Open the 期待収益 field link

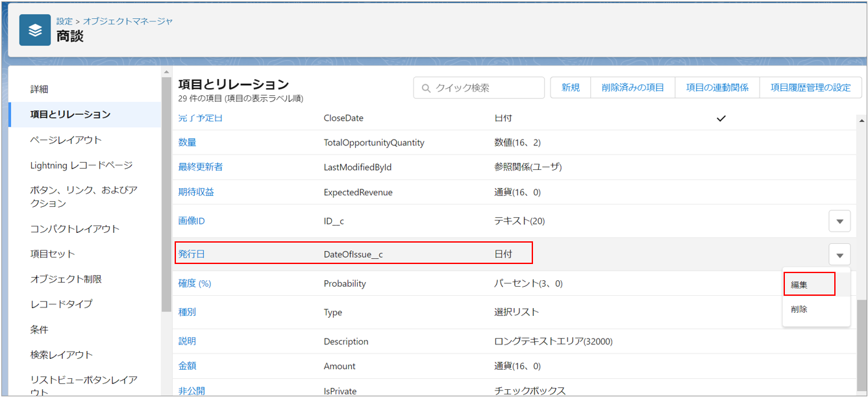click(196, 192)
